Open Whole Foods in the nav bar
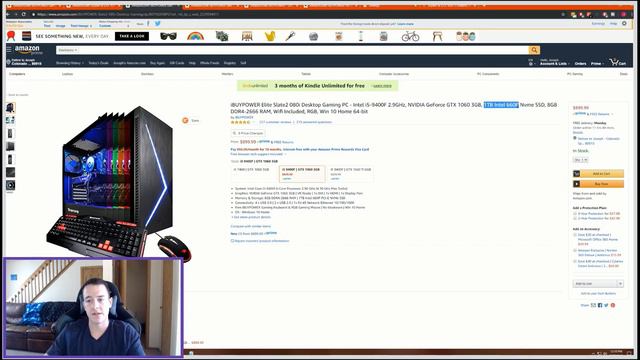This screenshot has height=360, width=640. (x=209, y=63)
